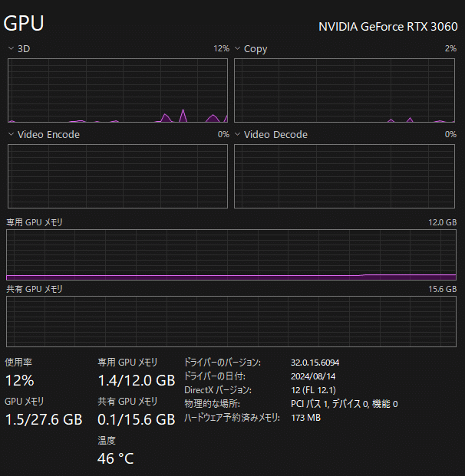Image resolution: width=465 pixels, height=476 pixels.
Task: Click the 1.4/12.0 GB dedicated memory value
Action: pyautogui.click(x=137, y=381)
